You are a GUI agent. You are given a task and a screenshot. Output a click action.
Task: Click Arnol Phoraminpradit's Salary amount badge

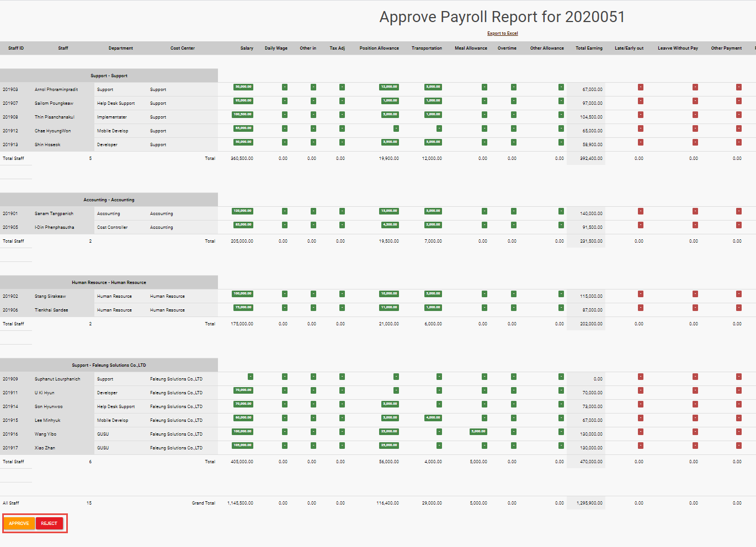242,87
